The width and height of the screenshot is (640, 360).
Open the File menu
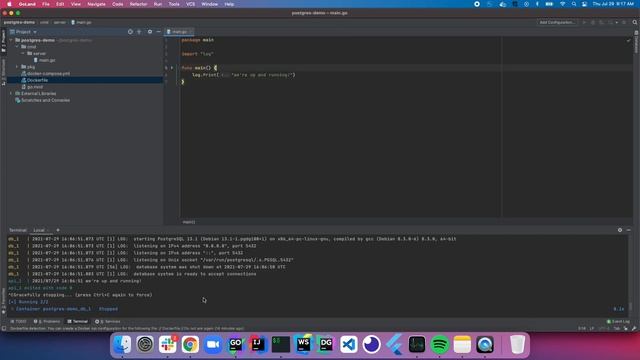(46, 4)
